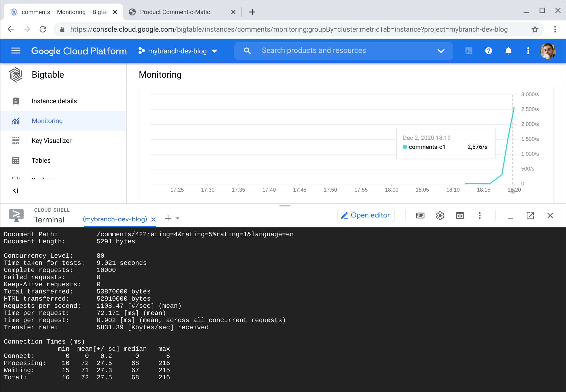The image size is (566, 392).
Task: Click the Cloud Shell popout window icon
Action: click(x=530, y=215)
